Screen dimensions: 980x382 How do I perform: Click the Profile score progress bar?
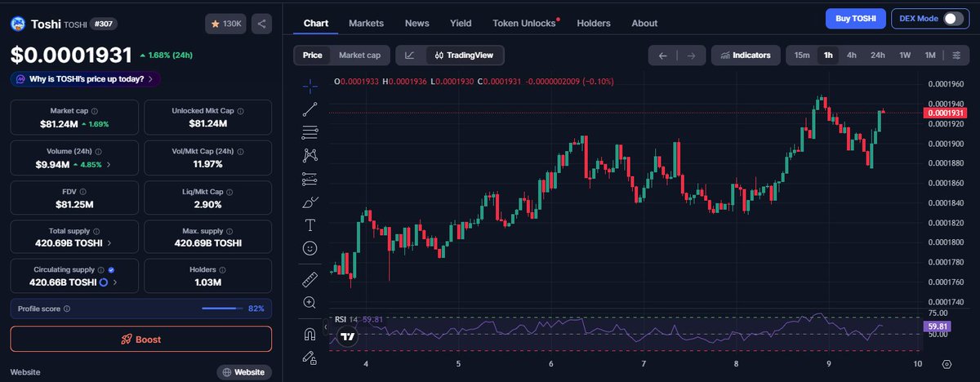[221, 309]
